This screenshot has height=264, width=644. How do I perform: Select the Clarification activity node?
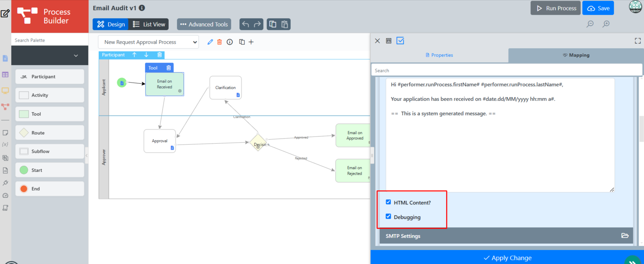(x=226, y=88)
